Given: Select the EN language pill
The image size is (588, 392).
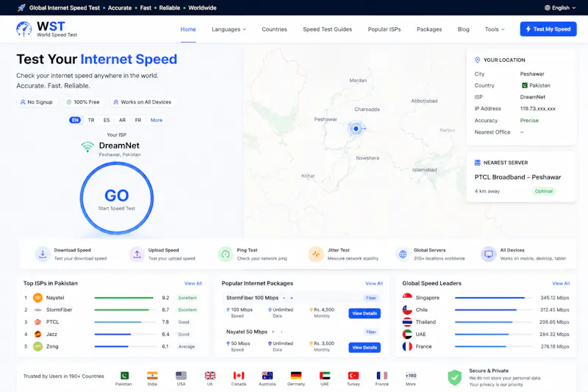Looking at the screenshot, I should [x=75, y=120].
